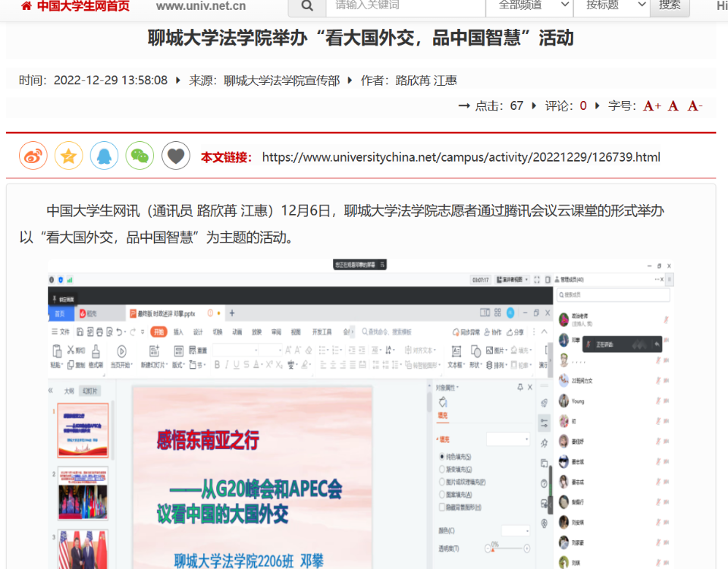Increase font size with the A+ icon
The height and width of the screenshot is (569, 728).
(x=651, y=106)
